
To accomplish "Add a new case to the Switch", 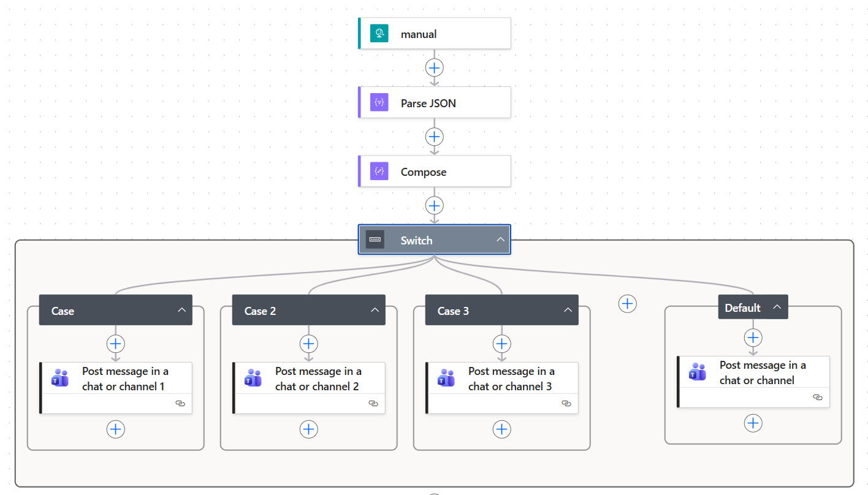I will point(627,303).
